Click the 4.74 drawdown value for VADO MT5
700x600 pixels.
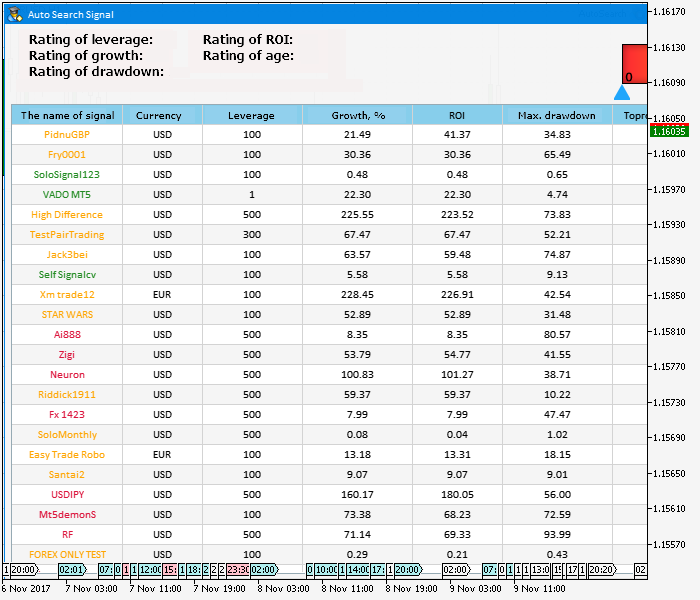pyautogui.click(x=557, y=195)
